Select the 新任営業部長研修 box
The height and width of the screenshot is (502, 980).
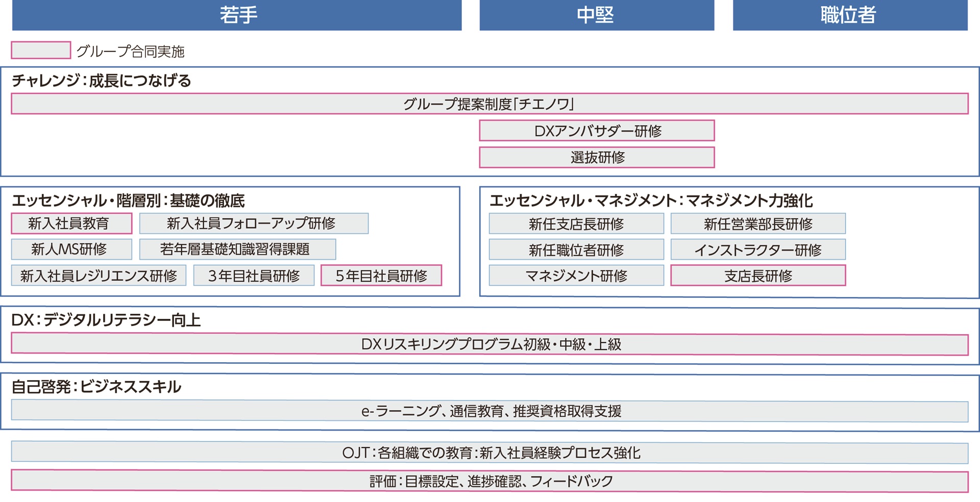pyautogui.click(x=758, y=224)
